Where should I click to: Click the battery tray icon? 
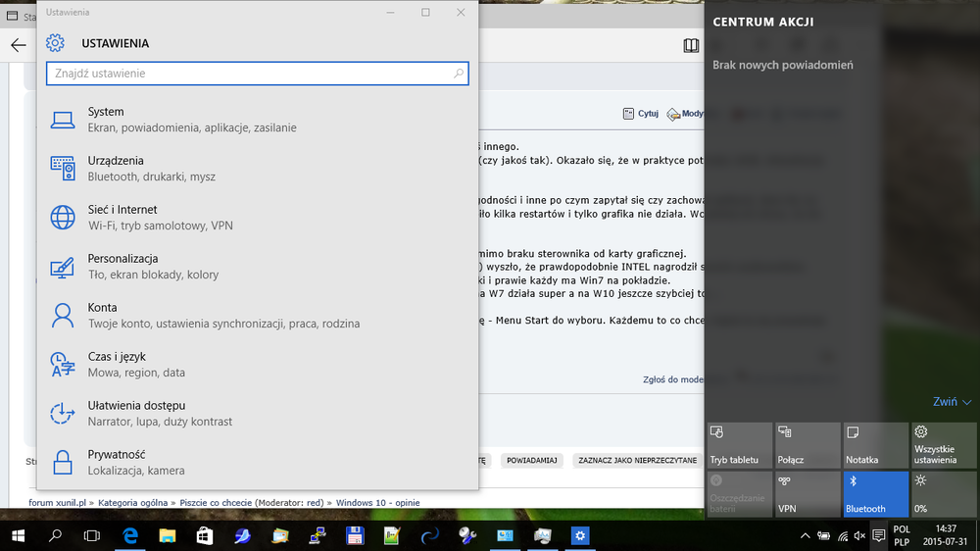824,536
